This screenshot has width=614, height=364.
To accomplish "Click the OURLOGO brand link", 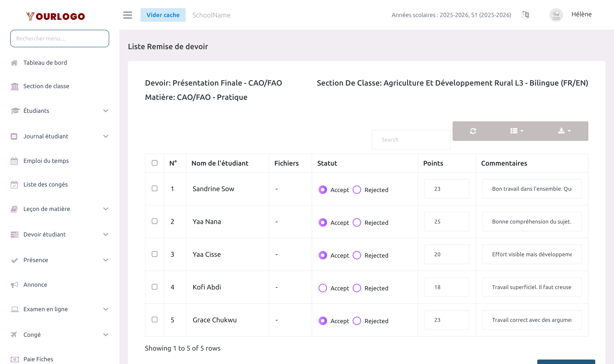I will tap(55, 16).
